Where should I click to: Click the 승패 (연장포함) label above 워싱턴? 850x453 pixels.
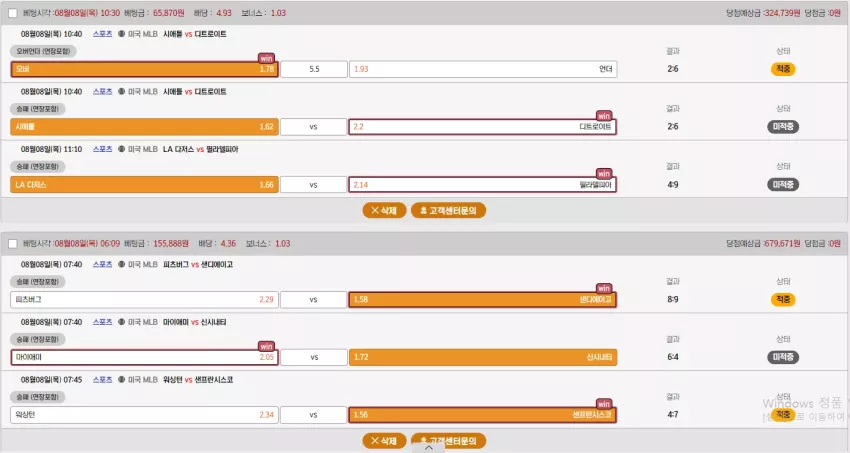coord(37,397)
